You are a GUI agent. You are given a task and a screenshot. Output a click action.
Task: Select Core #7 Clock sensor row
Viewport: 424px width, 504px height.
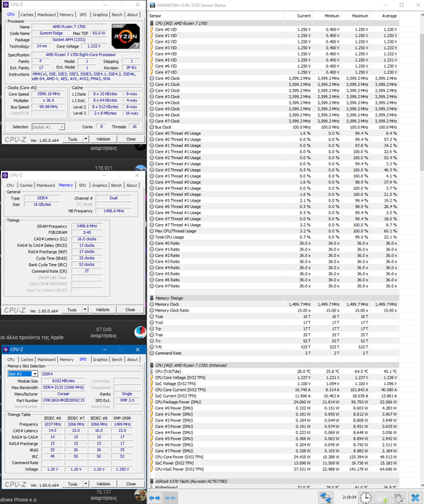click(x=274, y=121)
